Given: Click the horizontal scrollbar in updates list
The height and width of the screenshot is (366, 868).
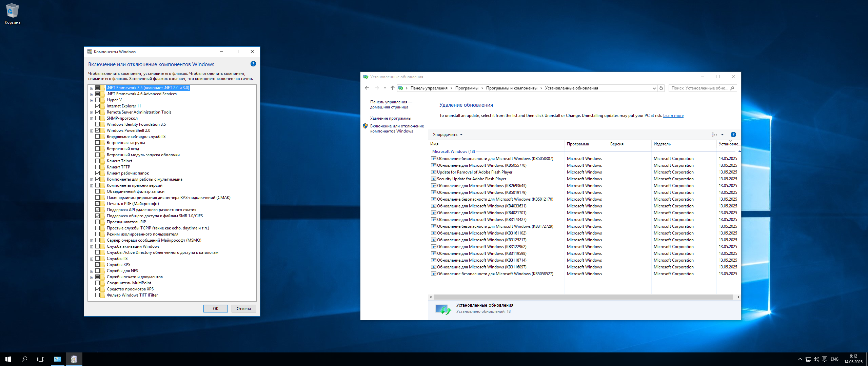Looking at the screenshot, I should coord(583,297).
